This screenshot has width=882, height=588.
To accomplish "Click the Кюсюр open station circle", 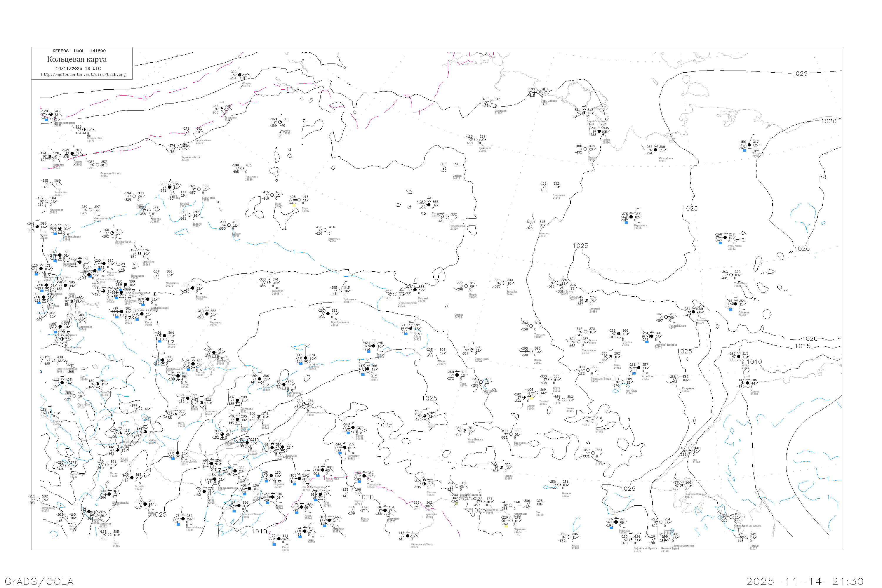I will click(585, 149).
